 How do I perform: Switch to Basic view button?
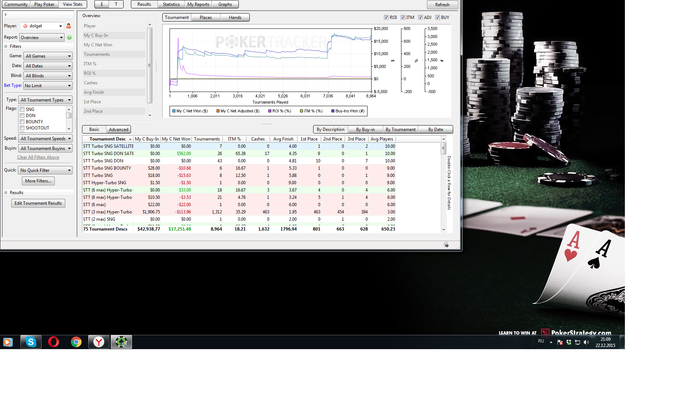94,129
